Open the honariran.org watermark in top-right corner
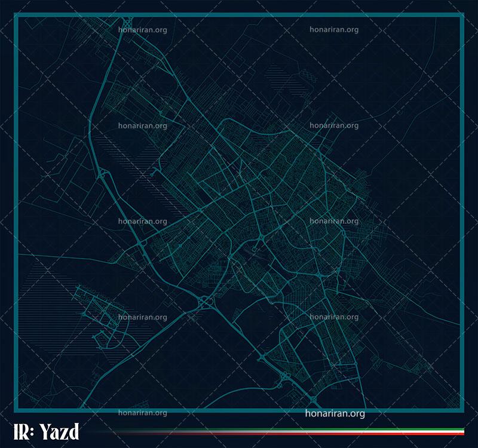The width and height of the screenshot is (478, 448). (x=334, y=28)
